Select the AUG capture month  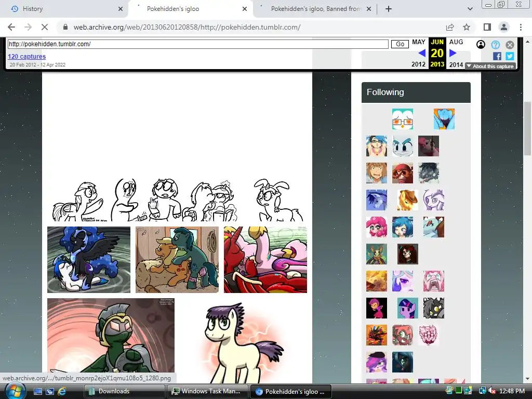456,42
